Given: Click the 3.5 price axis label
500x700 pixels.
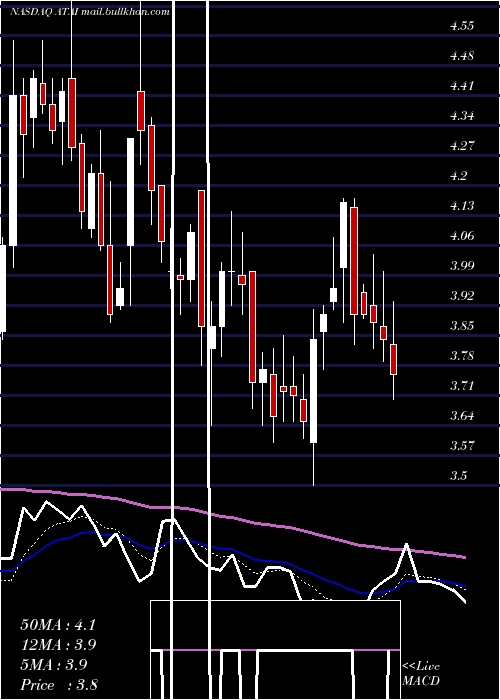Looking at the screenshot, I should (x=459, y=476).
